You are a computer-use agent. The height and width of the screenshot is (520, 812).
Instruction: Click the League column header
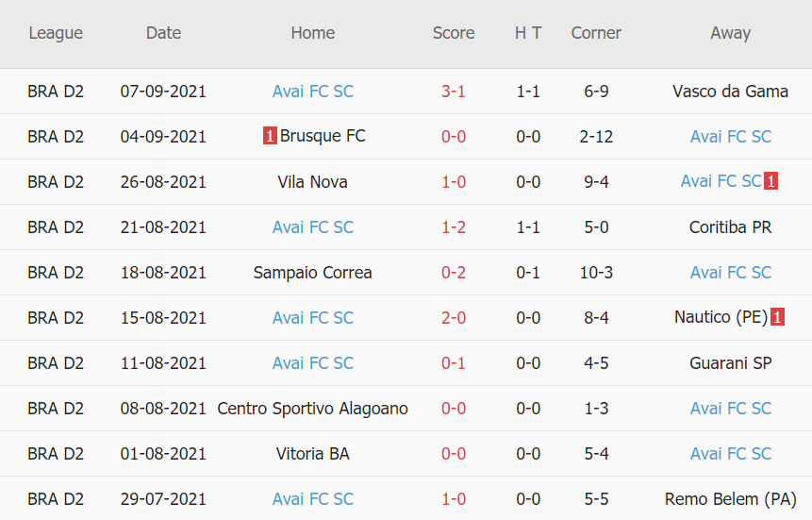56,33
